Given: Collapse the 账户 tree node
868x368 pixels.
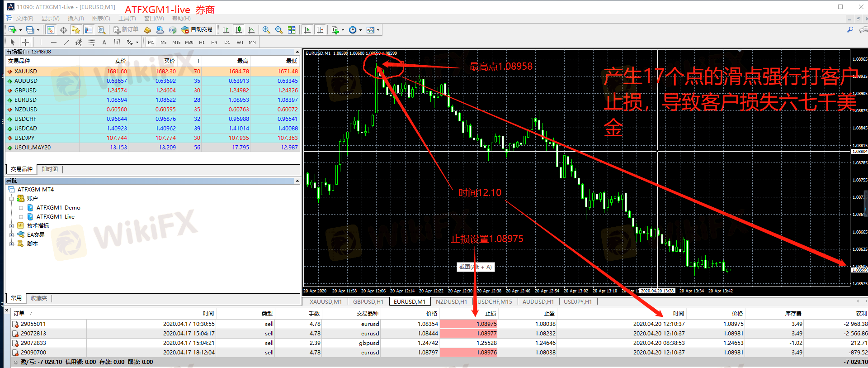Looking at the screenshot, I should click(x=12, y=199).
